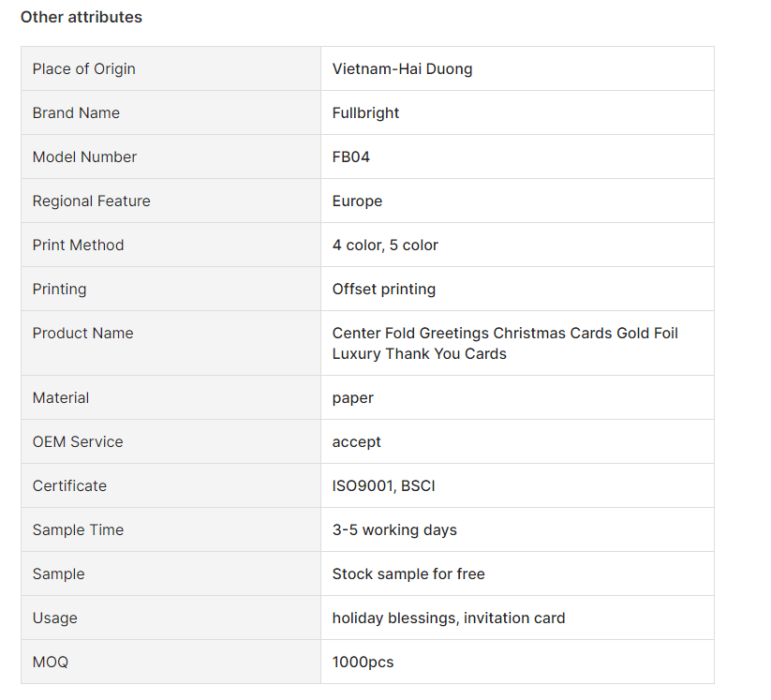Click the FB04 model number value
Image resolution: width=771 pixels, height=700 pixels.
click(x=351, y=156)
